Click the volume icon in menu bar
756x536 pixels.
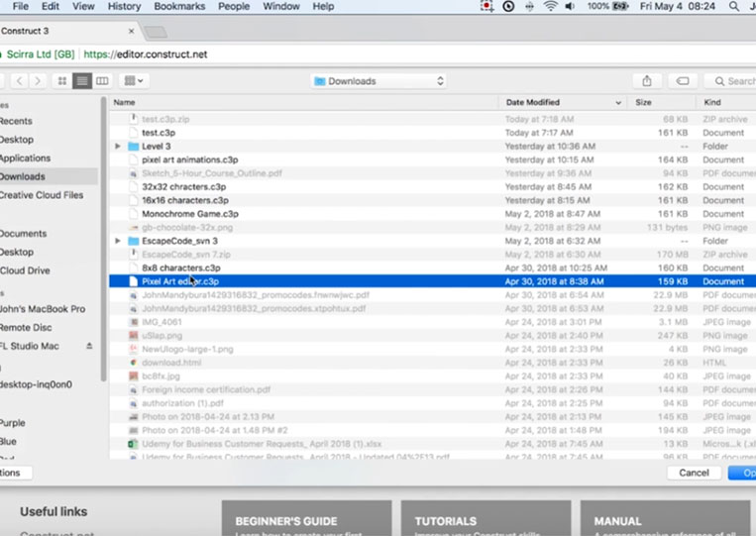570,6
